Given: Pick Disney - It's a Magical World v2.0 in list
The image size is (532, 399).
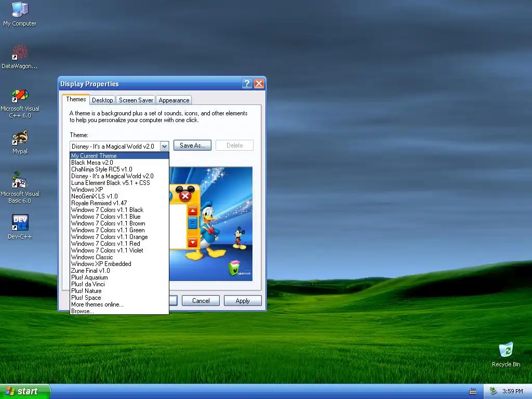Looking at the screenshot, I should coord(119,176).
